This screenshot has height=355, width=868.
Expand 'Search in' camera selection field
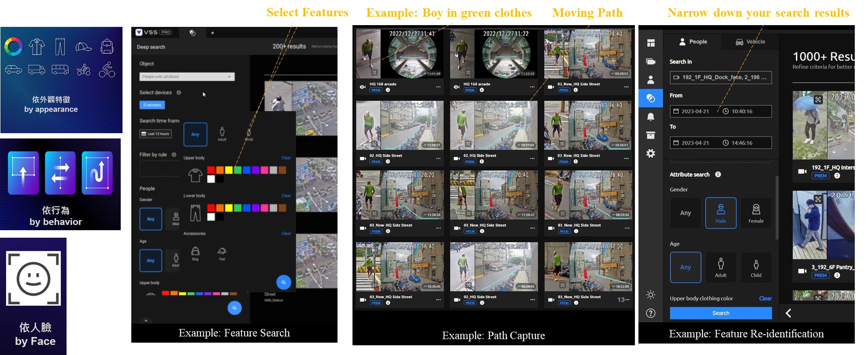pos(720,77)
